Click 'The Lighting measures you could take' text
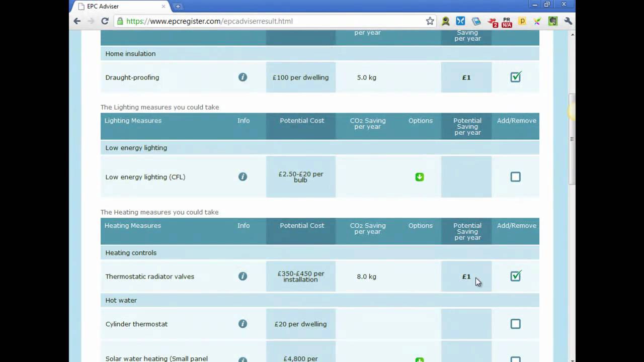The height and width of the screenshot is (362, 644). point(160,107)
